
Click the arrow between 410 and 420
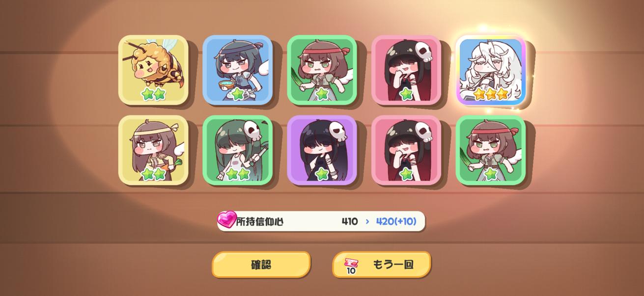(x=367, y=222)
